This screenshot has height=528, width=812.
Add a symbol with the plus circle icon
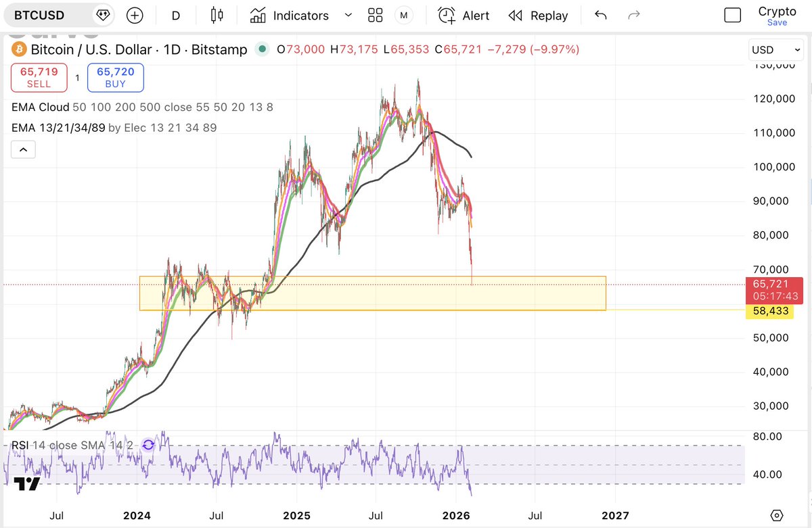135,15
